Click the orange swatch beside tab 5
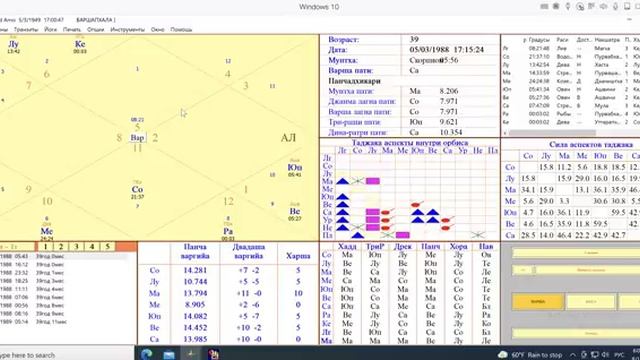Screen dimensions: 640x360 pyautogui.click(x=126, y=246)
